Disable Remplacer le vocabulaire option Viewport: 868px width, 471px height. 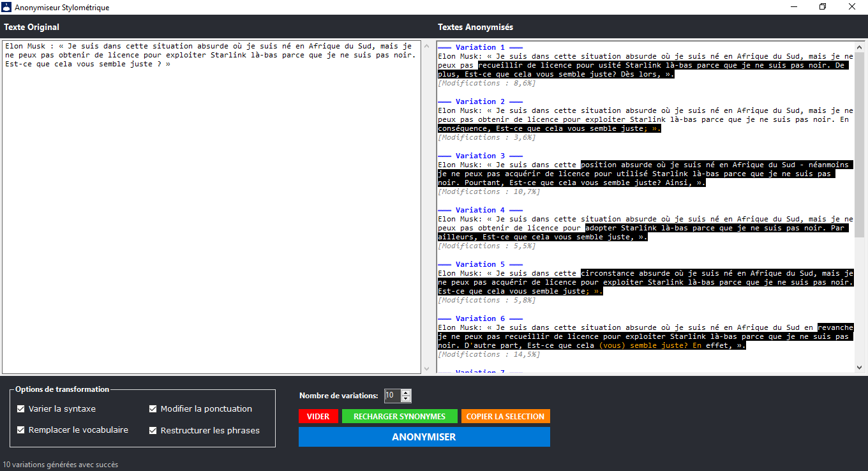pos(21,431)
